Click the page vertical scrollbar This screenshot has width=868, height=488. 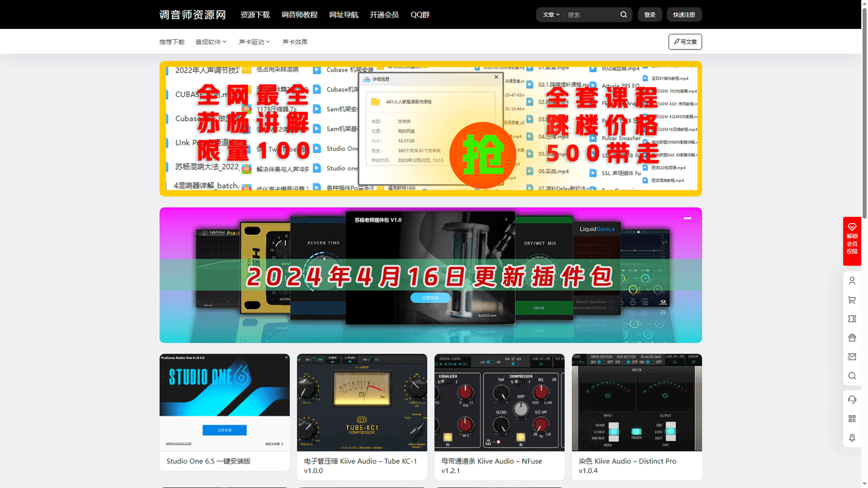[864, 114]
